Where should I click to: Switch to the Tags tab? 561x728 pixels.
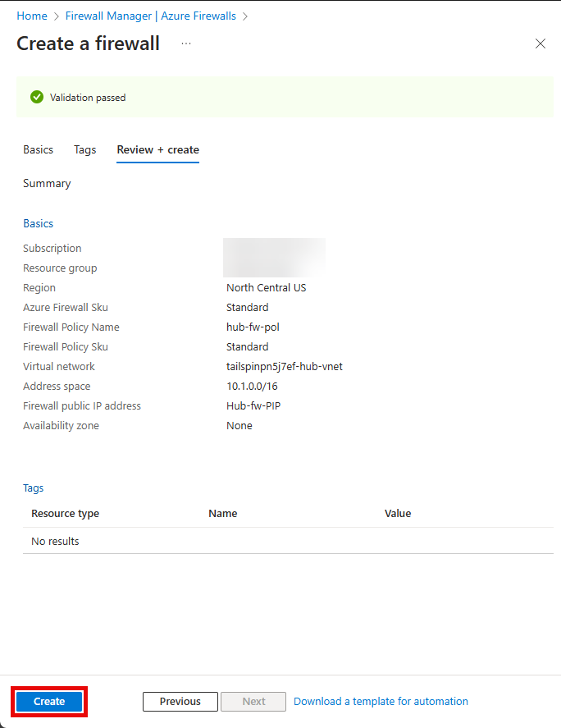84,150
